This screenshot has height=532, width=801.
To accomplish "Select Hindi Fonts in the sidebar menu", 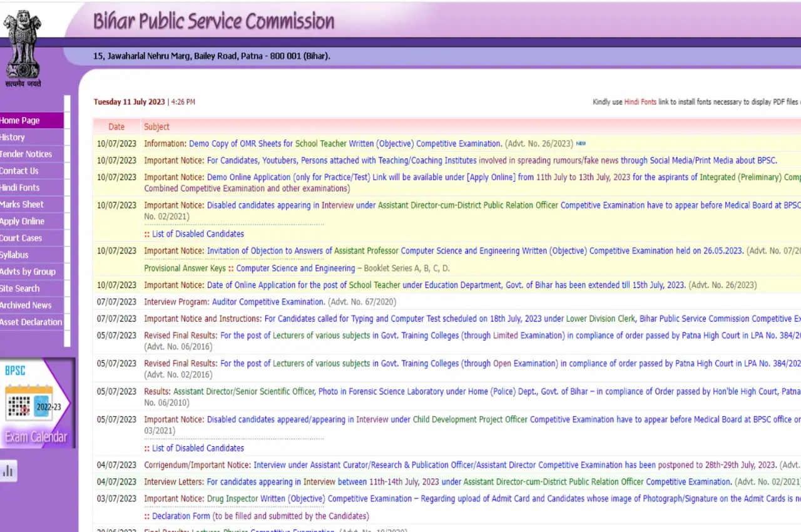I will pyautogui.click(x=31, y=188).
